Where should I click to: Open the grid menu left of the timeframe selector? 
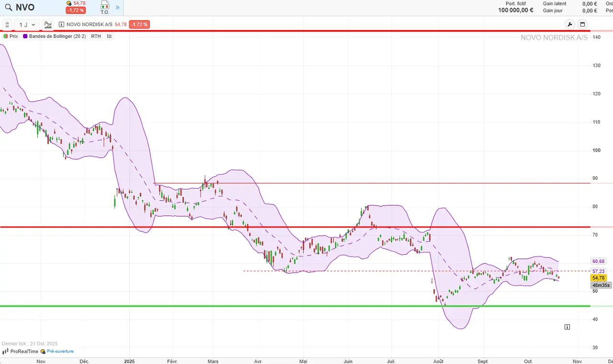coord(7,24)
